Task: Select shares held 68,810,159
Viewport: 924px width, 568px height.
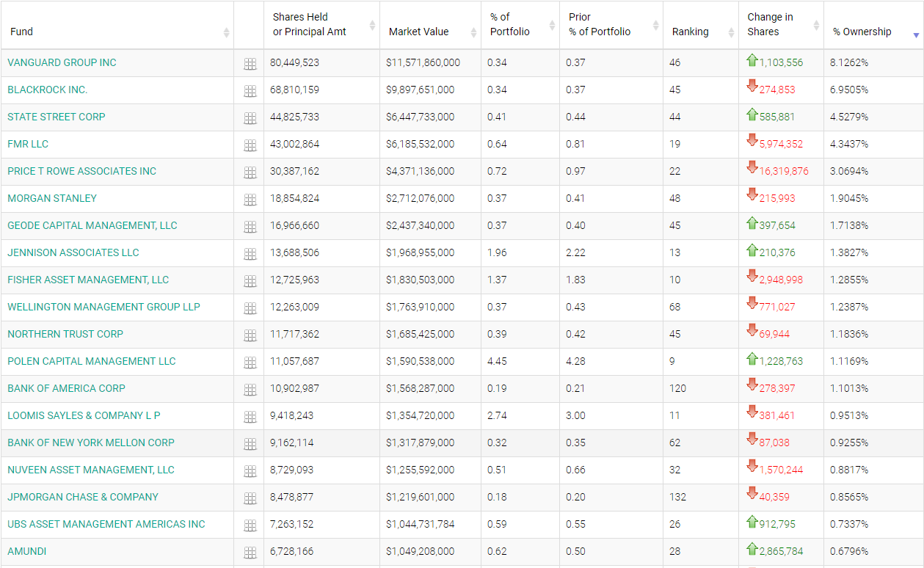Action: 294,90
